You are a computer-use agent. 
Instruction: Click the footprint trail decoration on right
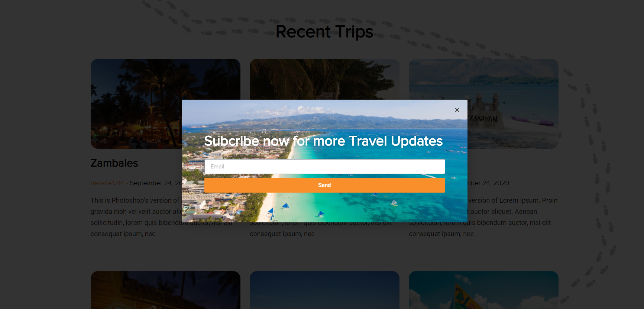pos(598,167)
